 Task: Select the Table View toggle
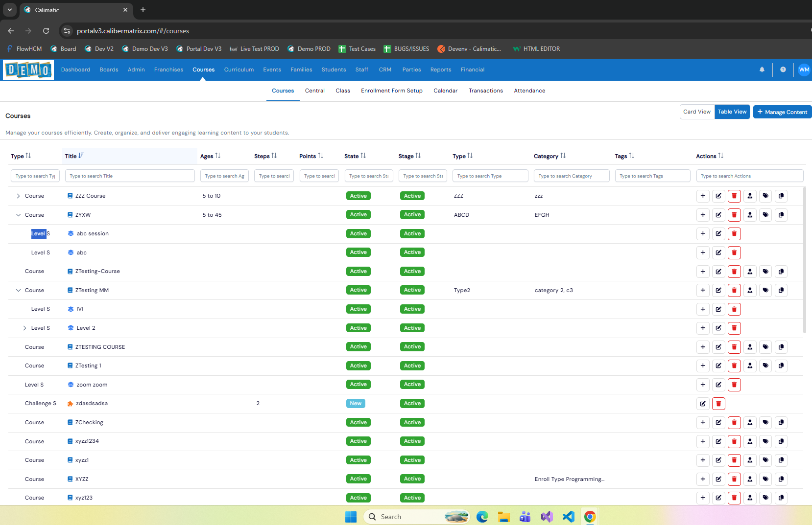(x=732, y=112)
